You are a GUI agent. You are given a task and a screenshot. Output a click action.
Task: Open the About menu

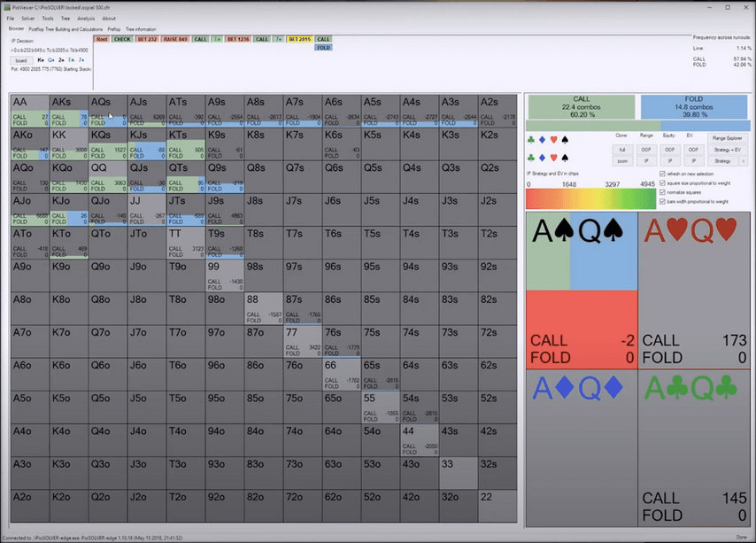[x=109, y=19]
